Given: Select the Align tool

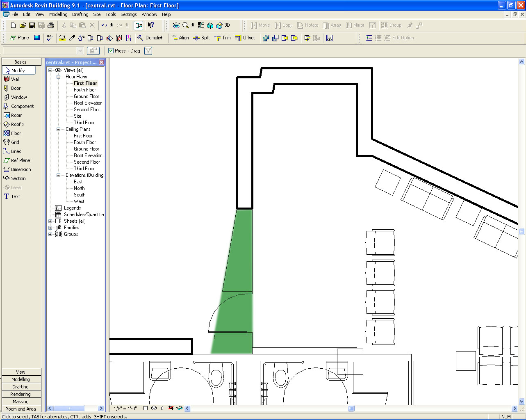Looking at the screenshot, I should point(180,38).
